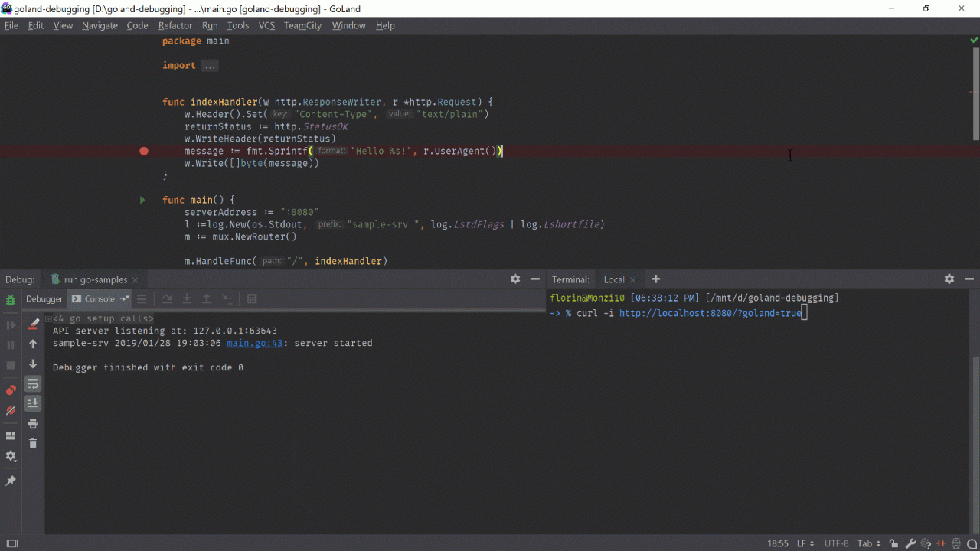Open debug sidebar settings gear
Screen dimensions: 980x551
click(11, 456)
